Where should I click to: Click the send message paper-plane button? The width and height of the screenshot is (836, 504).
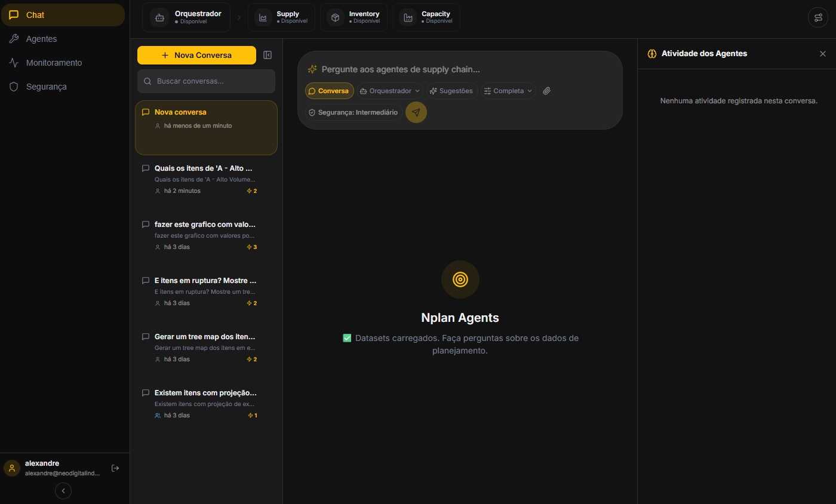click(416, 112)
